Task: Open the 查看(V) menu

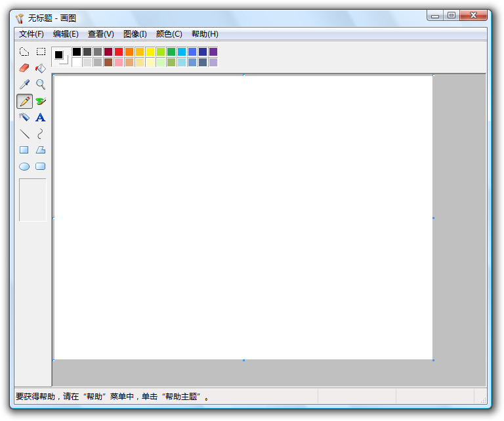Action: pyautogui.click(x=100, y=34)
